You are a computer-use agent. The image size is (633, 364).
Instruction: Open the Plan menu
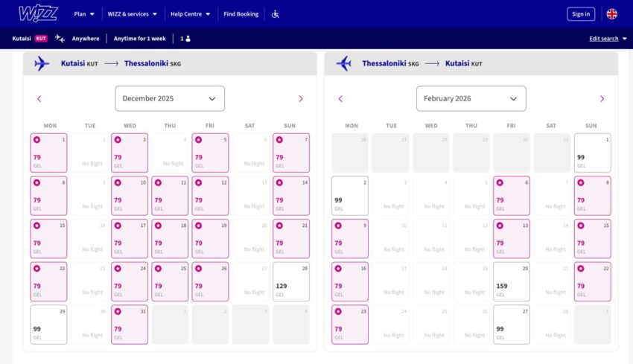(x=84, y=13)
